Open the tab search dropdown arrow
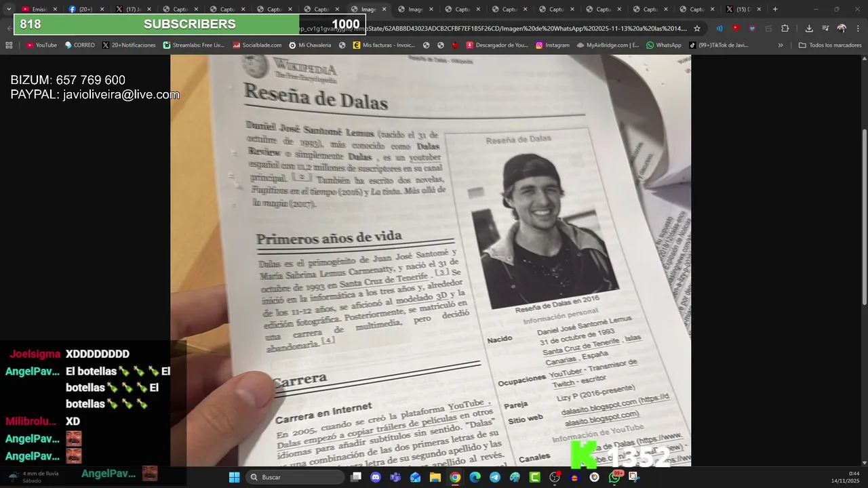Image resolution: width=868 pixels, height=488 pixels. point(9,9)
